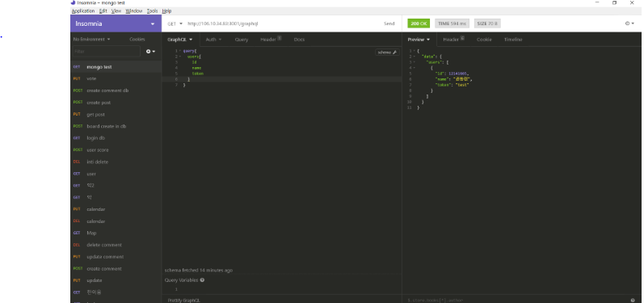This screenshot has width=644, height=303.
Task: Select the create post request
Action: coord(116,103)
